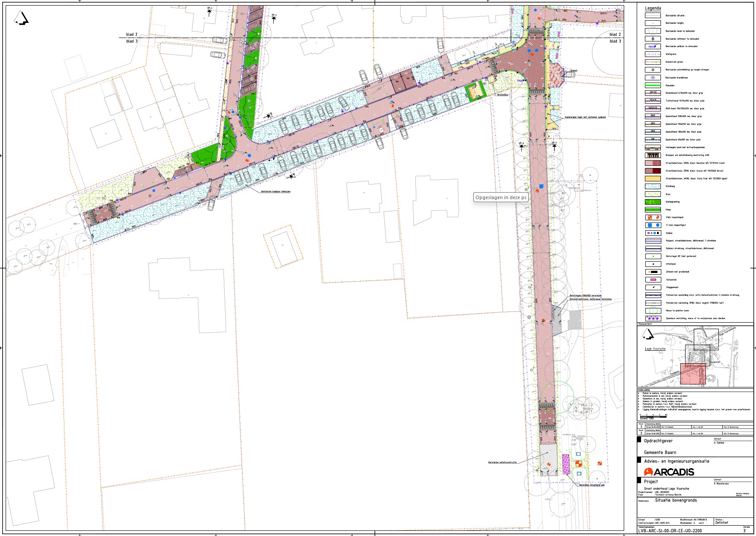Click the 'Herstellen asfaltconstructie' annotation label
The image size is (756, 536).
pos(502,463)
